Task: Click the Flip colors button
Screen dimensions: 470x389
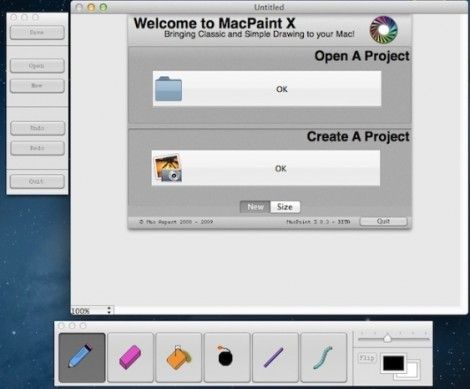Action: 367,358
